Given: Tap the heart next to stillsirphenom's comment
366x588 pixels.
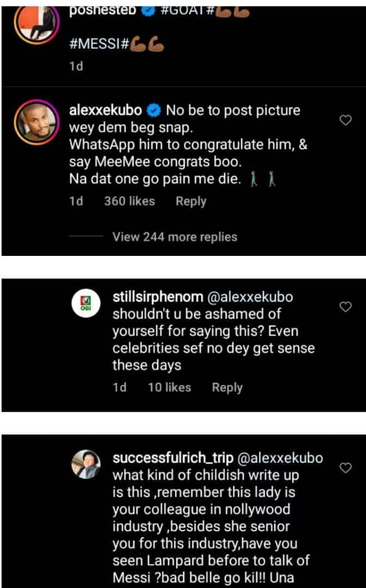Looking at the screenshot, I should [x=345, y=307].
